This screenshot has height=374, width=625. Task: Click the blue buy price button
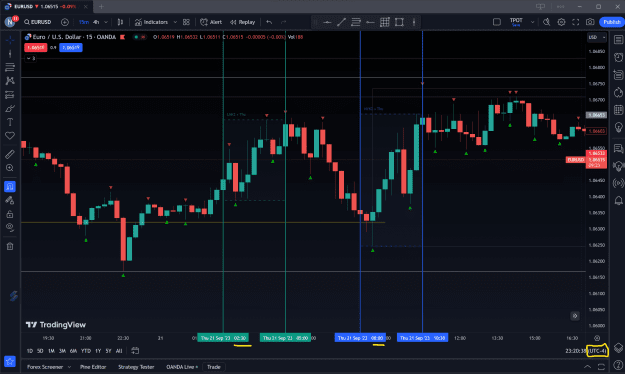click(71, 47)
